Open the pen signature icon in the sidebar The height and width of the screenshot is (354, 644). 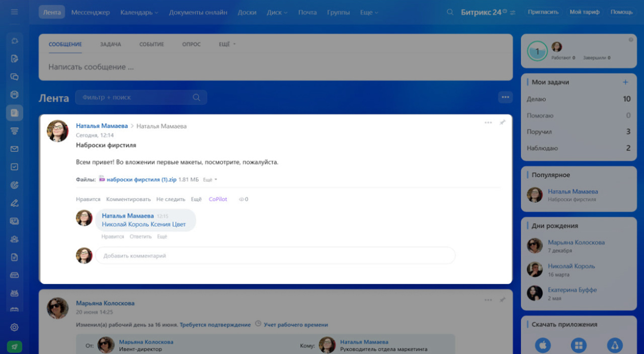(14, 203)
